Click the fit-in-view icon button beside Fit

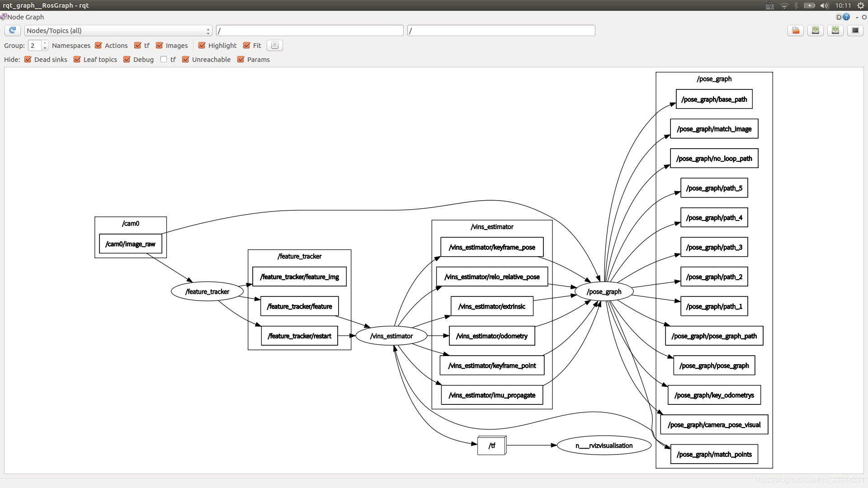pyautogui.click(x=274, y=45)
